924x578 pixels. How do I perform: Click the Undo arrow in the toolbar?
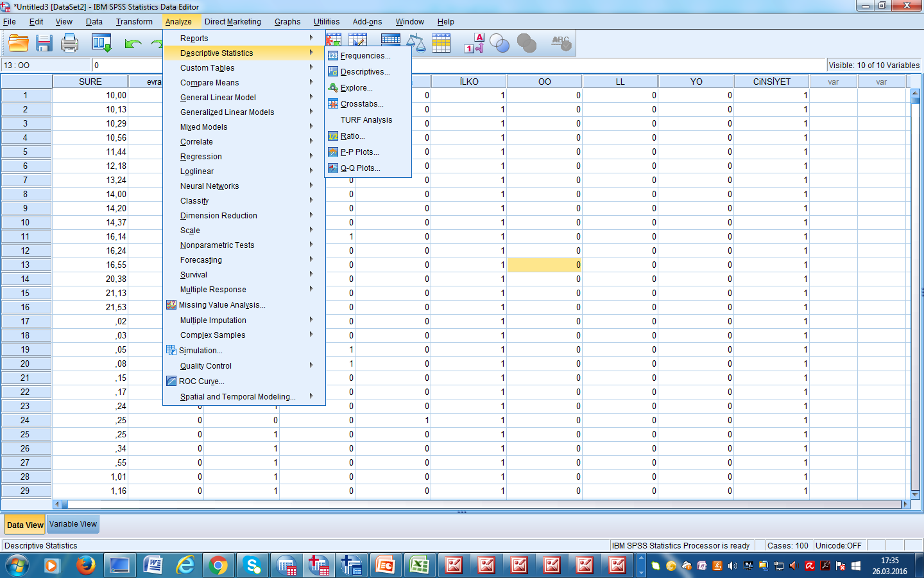point(133,44)
